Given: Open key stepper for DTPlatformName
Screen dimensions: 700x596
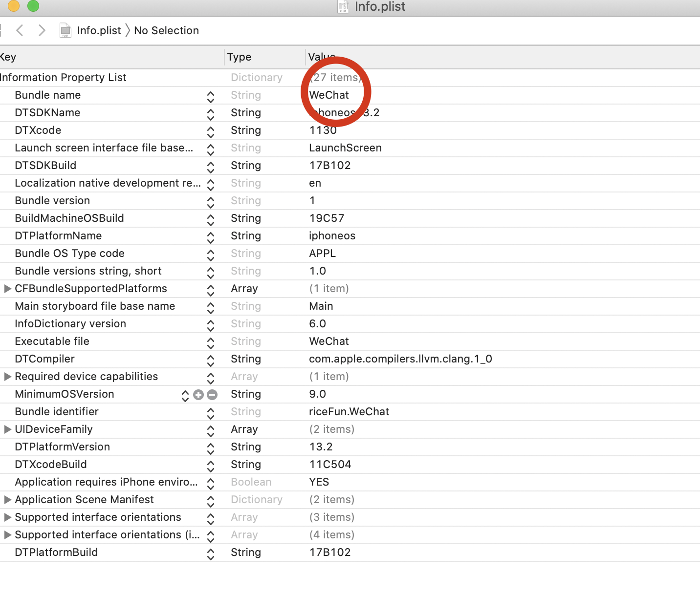Looking at the screenshot, I should point(211,238).
